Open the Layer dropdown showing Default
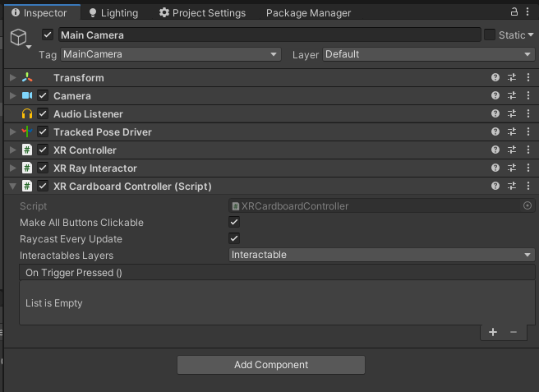539x392 pixels. 429,54
